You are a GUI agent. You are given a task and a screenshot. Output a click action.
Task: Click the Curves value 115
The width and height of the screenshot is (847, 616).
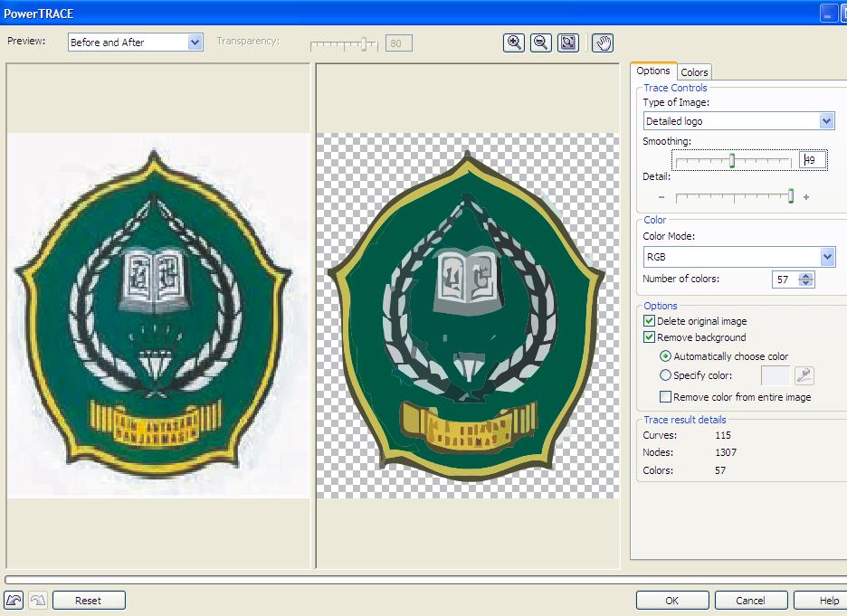(x=723, y=435)
